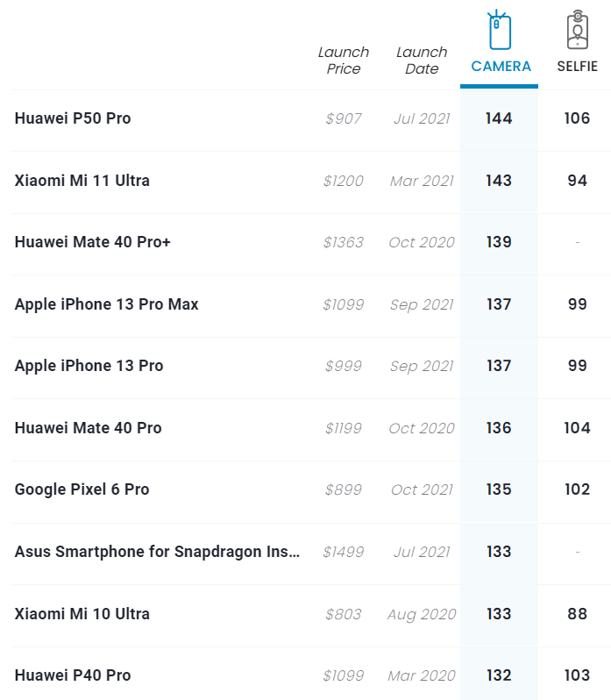Open the Huawei Mate 40 Pro entry
The width and height of the screenshot is (611, 700).
(x=88, y=428)
